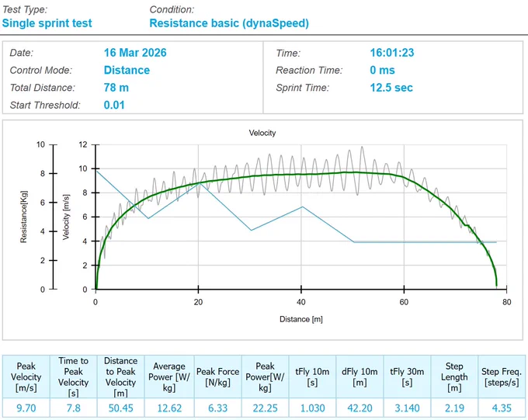
Task: Click the 'Velocity [m/s]' axis label
Action: [66, 217]
